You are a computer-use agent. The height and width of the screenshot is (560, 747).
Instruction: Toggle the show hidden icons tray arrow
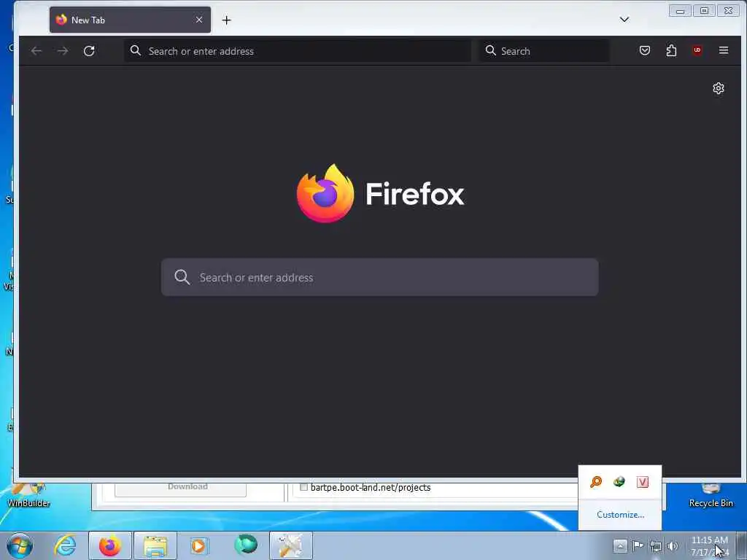(x=620, y=545)
